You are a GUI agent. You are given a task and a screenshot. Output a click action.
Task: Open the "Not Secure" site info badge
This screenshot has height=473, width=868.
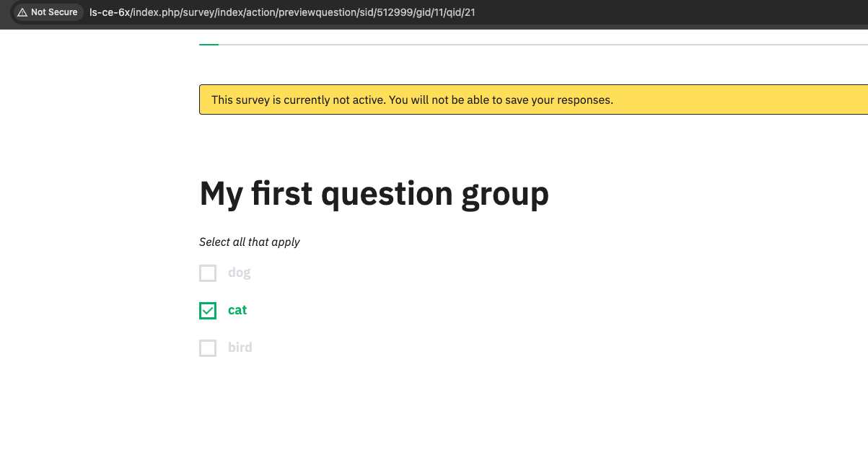pyautogui.click(x=48, y=12)
